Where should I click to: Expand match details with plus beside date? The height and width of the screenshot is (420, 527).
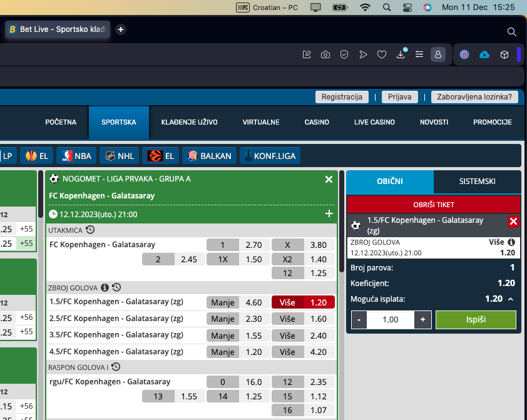329,213
